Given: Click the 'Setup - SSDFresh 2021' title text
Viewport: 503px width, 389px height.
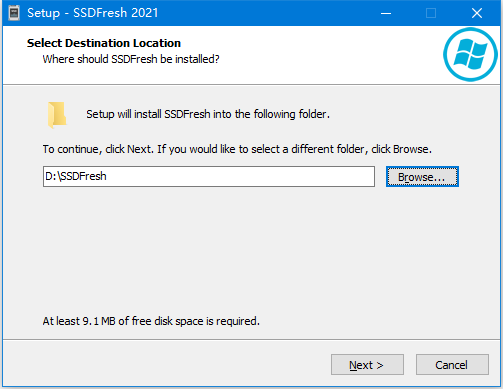Looking at the screenshot, I should tap(92, 13).
